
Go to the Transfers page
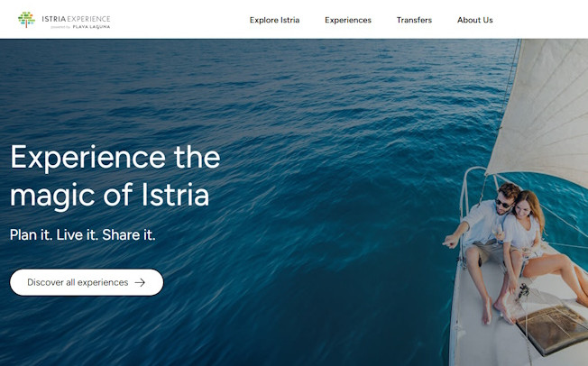(x=414, y=20)
